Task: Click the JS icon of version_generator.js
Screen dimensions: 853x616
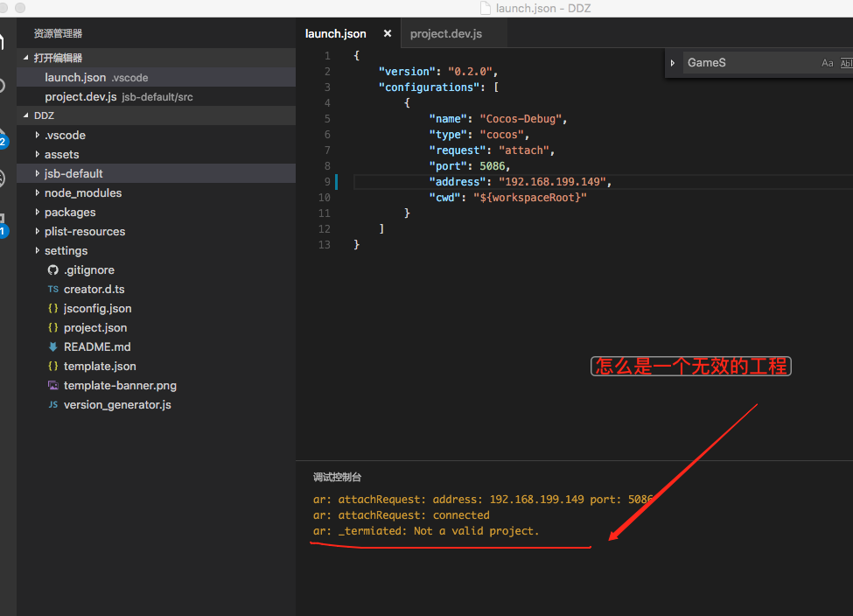Action: point(52,405)
